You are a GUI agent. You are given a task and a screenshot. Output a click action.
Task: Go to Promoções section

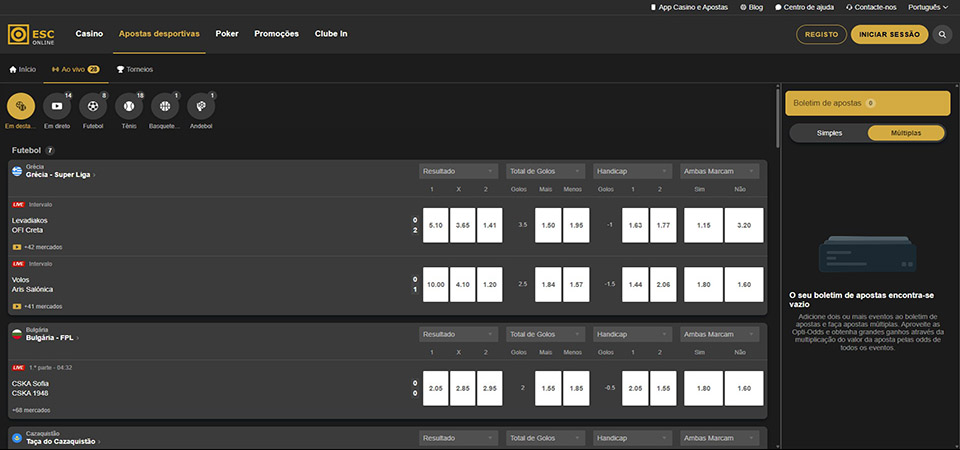coord(277,34)
